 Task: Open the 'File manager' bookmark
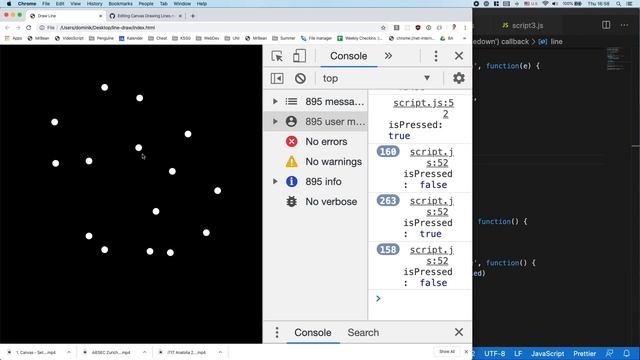[316, 38]
